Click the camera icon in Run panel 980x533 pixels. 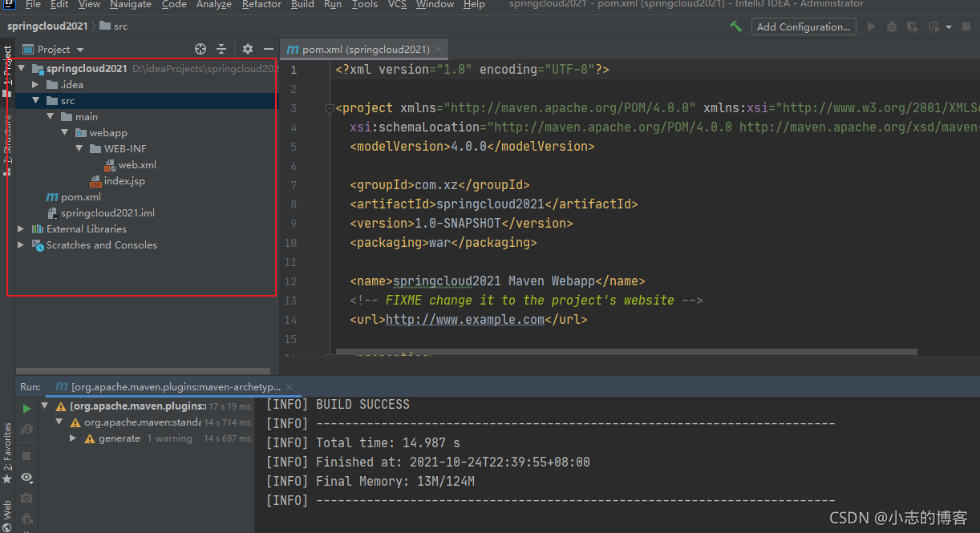point(26,499)
